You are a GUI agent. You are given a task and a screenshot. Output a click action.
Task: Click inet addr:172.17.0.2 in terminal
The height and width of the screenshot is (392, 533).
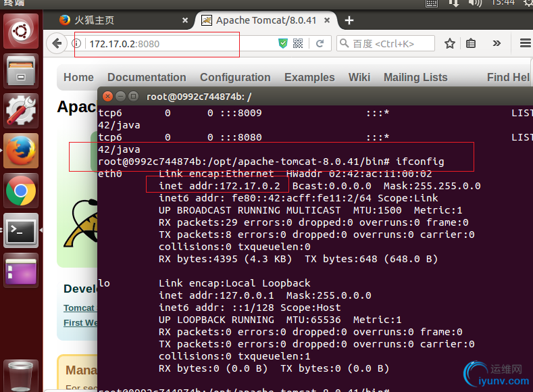[220, 186]
